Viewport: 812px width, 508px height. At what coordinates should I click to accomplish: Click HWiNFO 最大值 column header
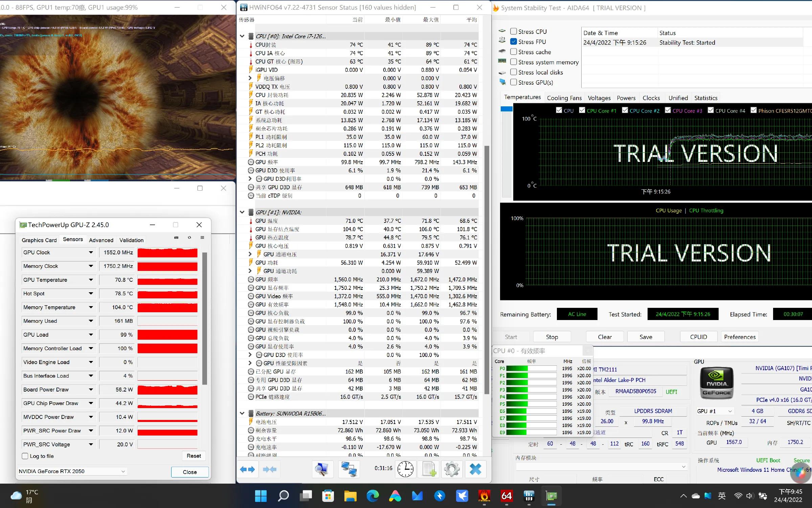pos(430,20)
